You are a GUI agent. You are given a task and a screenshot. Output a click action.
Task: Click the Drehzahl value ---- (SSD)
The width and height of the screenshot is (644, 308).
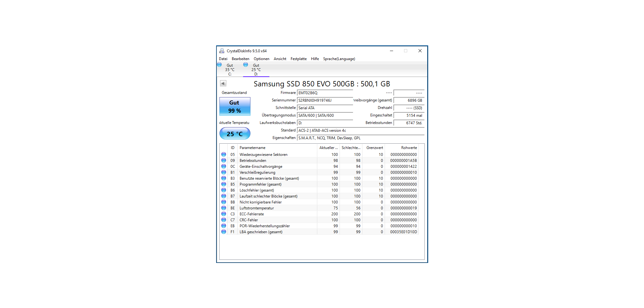coord(409,108)
